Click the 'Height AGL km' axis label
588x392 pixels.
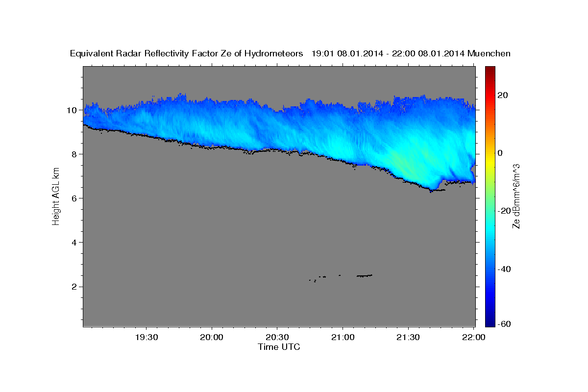pyautogui.click(x=56, y=196)
